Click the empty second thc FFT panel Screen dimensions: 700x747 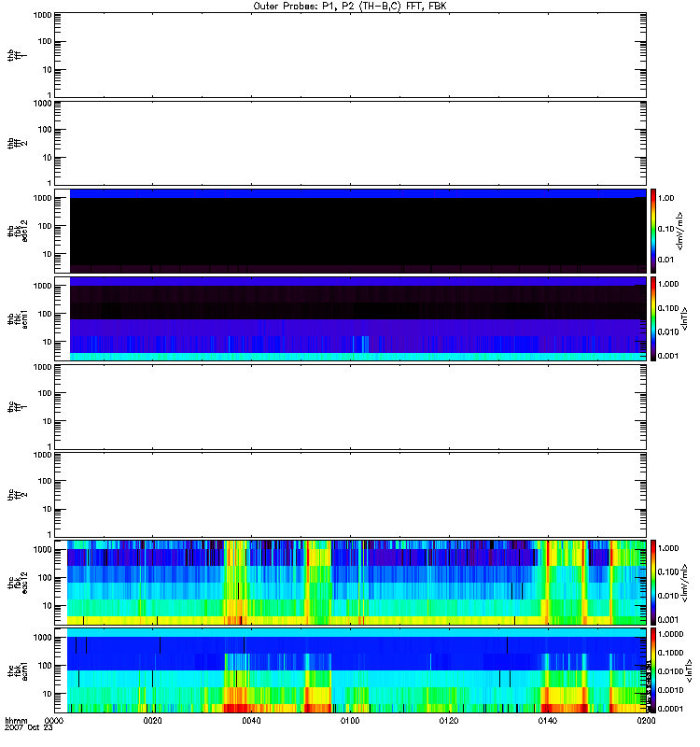click(x=350, y=493)
